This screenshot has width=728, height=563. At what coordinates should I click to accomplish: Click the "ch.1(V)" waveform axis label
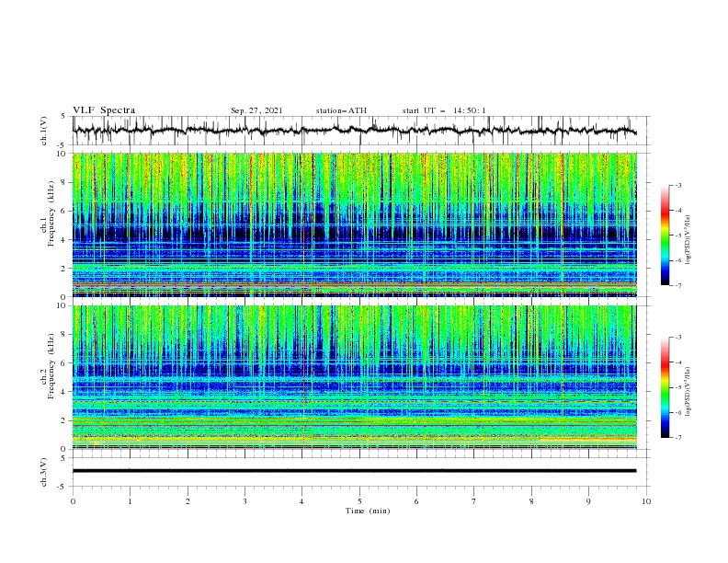44,131
